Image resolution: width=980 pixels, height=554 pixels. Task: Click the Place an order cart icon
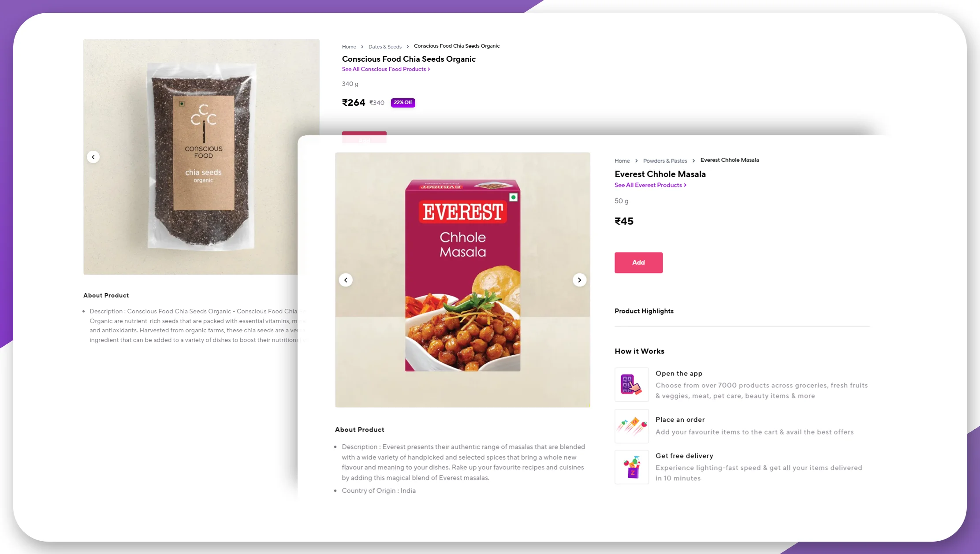[631, 425]
